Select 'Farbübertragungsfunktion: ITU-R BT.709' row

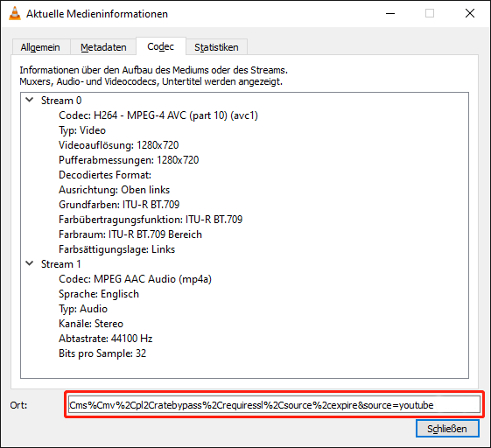point(151,220)
